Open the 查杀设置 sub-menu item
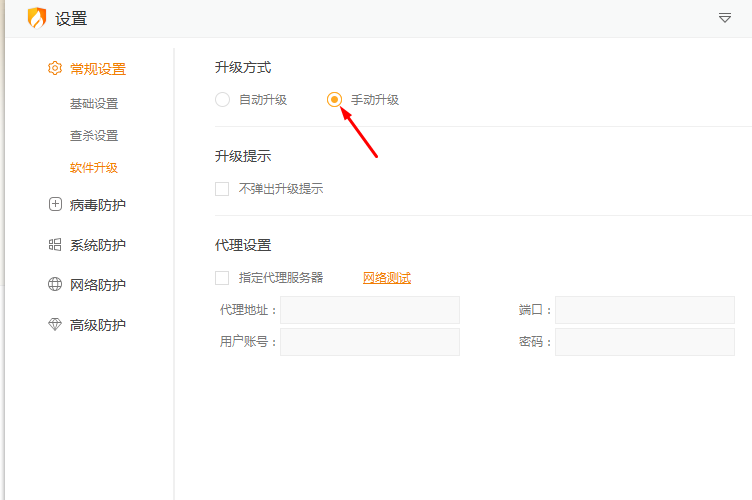This screenshot has width=752, height=500. pyautogui.click(x=94, y=136)
